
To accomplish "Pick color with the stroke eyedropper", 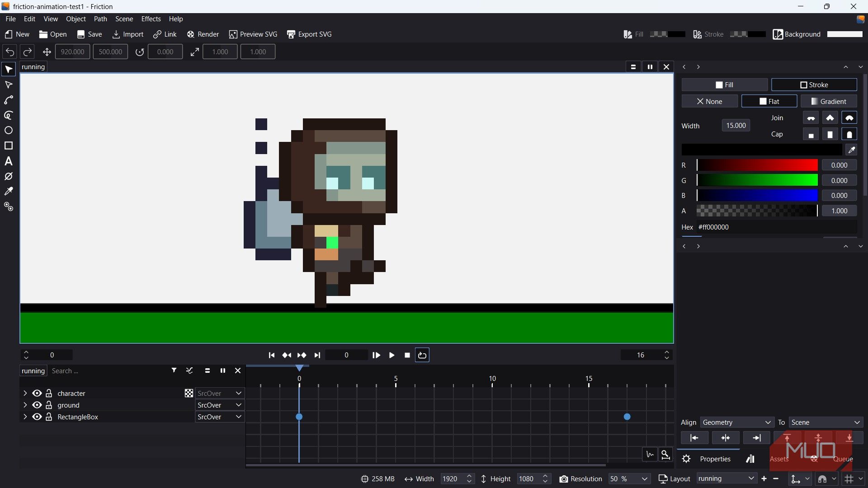I will click(x=852, y=150).
